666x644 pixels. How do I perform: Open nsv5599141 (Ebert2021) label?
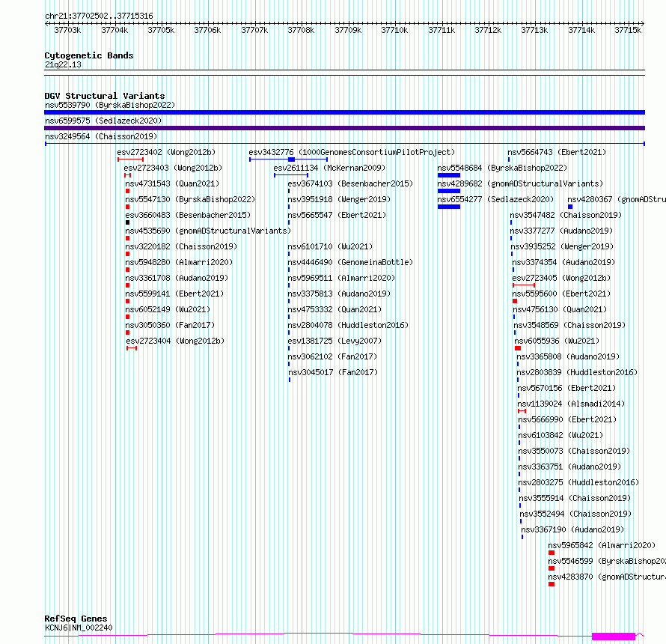click(174, 294)
